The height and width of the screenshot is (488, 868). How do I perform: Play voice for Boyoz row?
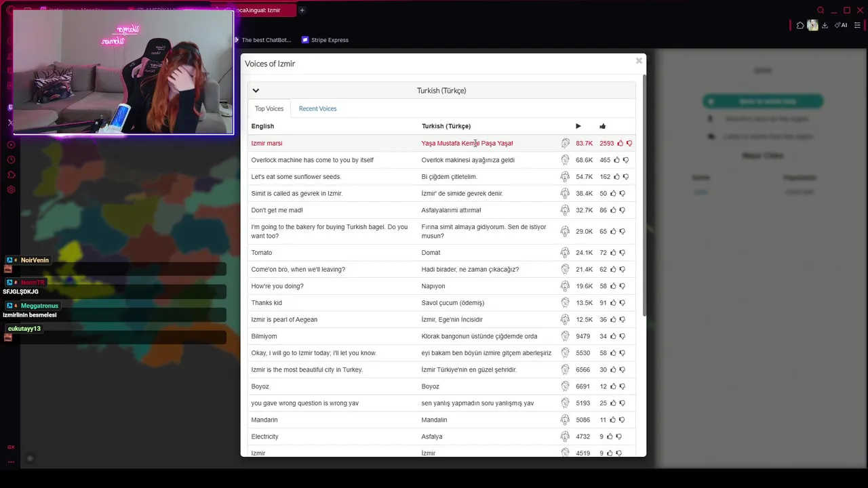(x=565, y=386)
